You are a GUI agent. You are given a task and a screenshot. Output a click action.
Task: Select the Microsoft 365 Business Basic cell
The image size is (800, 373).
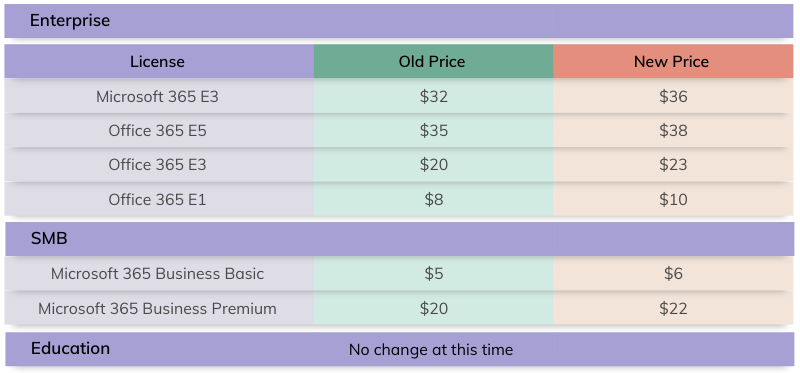(x=159, y=273)
